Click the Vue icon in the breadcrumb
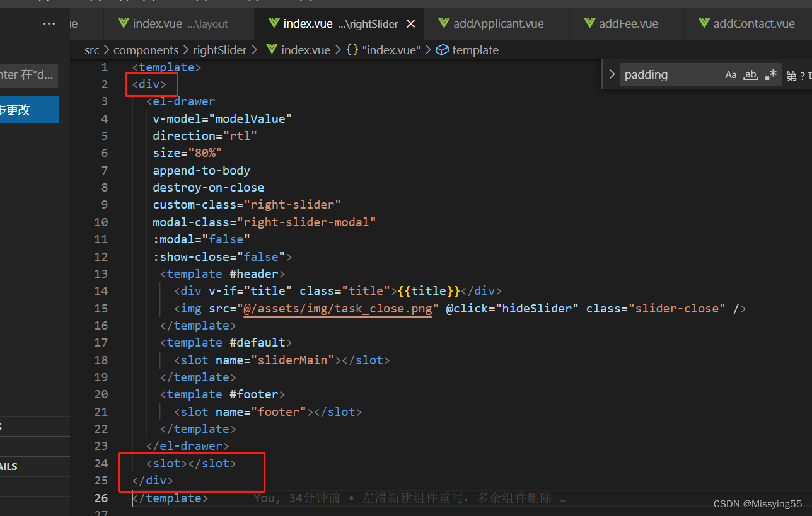 point(272,50)
